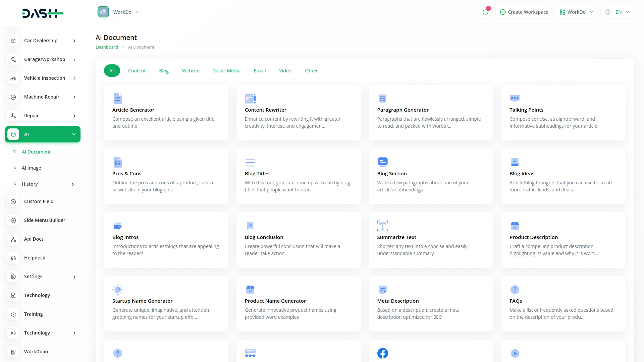644x362 pixels.
Task: Click the video play icon card
Action: [515, 353]
